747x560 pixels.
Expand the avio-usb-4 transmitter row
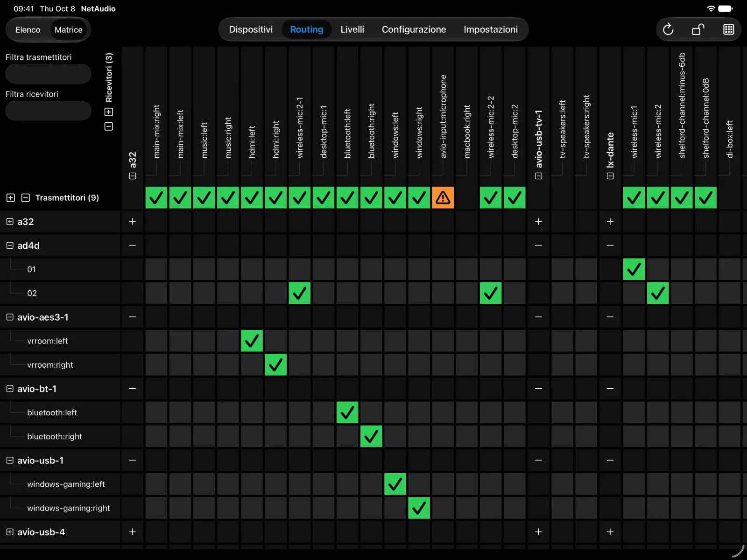(10, 532)
